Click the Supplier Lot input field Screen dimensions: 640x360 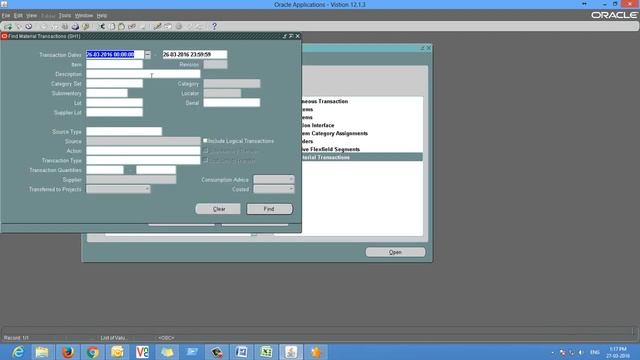114,112
